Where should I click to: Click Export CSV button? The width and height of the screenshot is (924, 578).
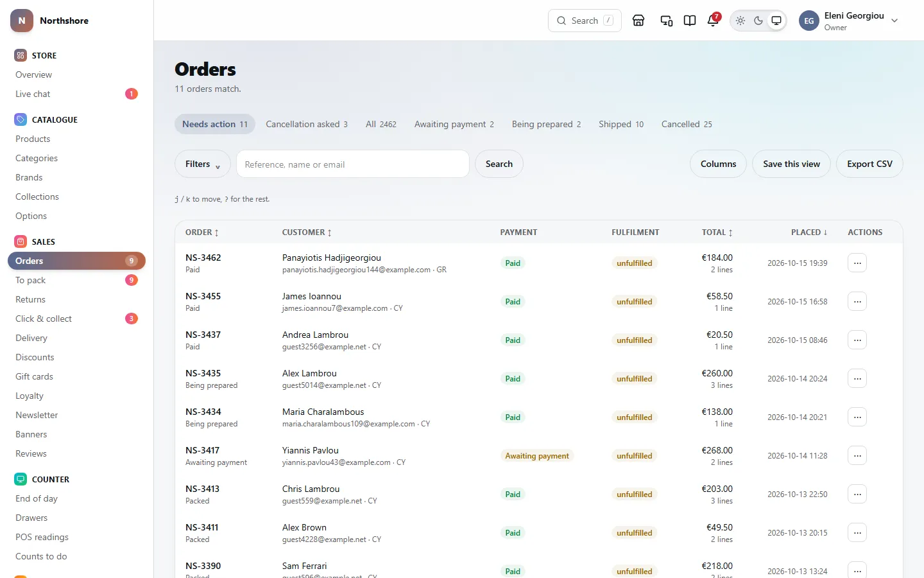coord(869,164)
